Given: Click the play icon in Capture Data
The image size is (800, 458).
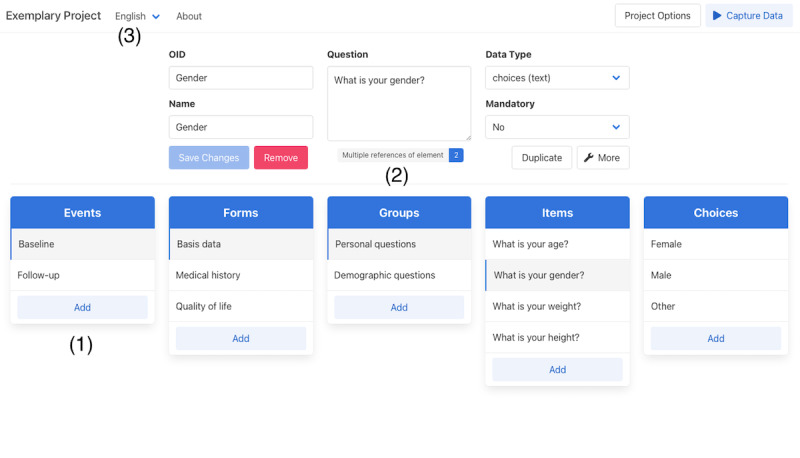Looking at the screenshot, I should 717,16.
